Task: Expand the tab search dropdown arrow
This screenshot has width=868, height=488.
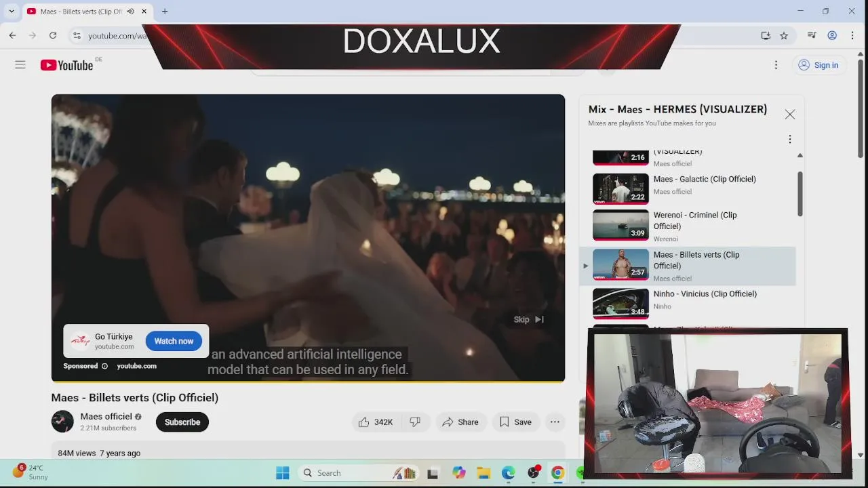Action: tap(12, 12)
